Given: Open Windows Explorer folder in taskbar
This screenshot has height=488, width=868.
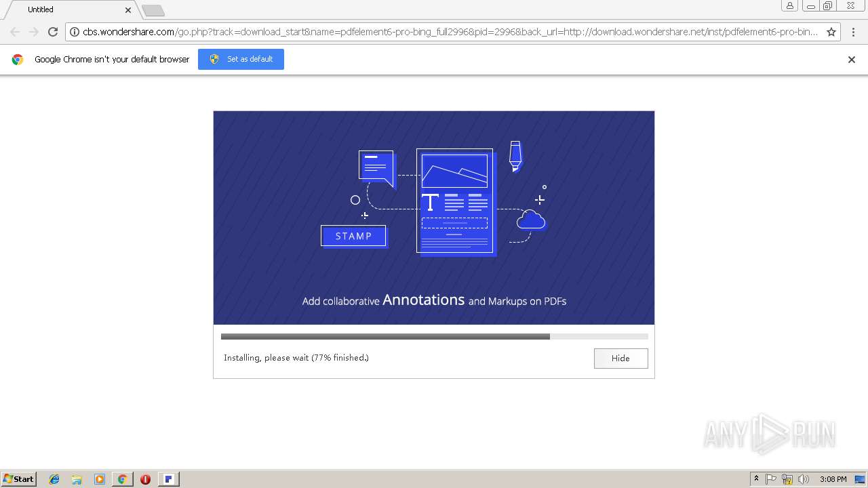Looking at the screenshot, I should pos(77,479).
